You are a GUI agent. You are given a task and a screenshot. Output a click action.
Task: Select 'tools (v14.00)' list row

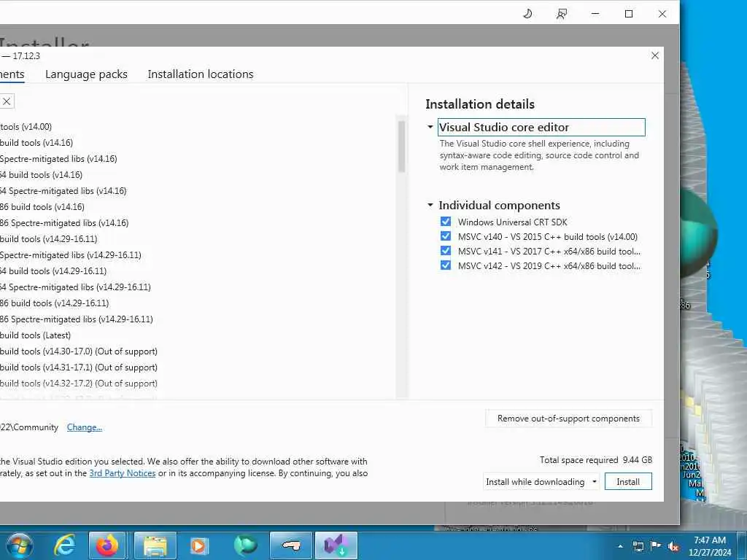26,127
